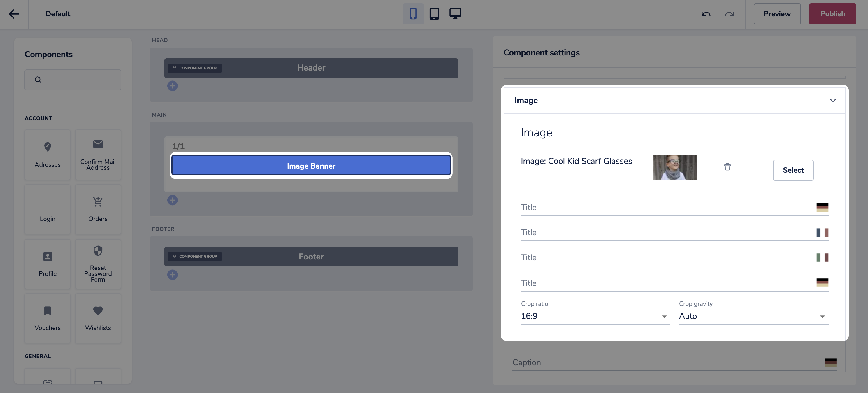This screenshot has width=868, height=393.
Task: Click the Cool Kid image thumbnail
Action: [x=674, y=168]
